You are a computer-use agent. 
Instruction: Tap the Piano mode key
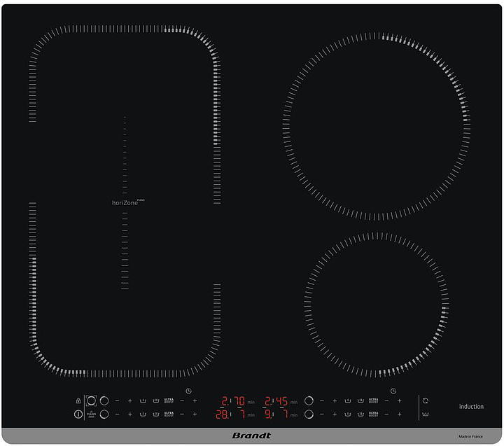click(x=91, y=414)
